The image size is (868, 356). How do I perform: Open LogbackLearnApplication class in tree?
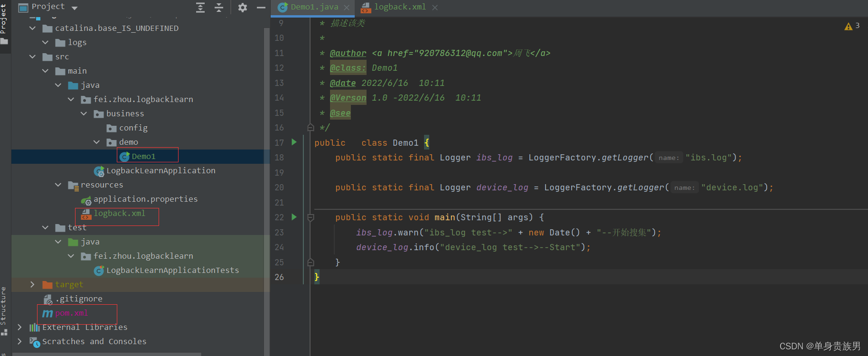(x=160, y=171)
